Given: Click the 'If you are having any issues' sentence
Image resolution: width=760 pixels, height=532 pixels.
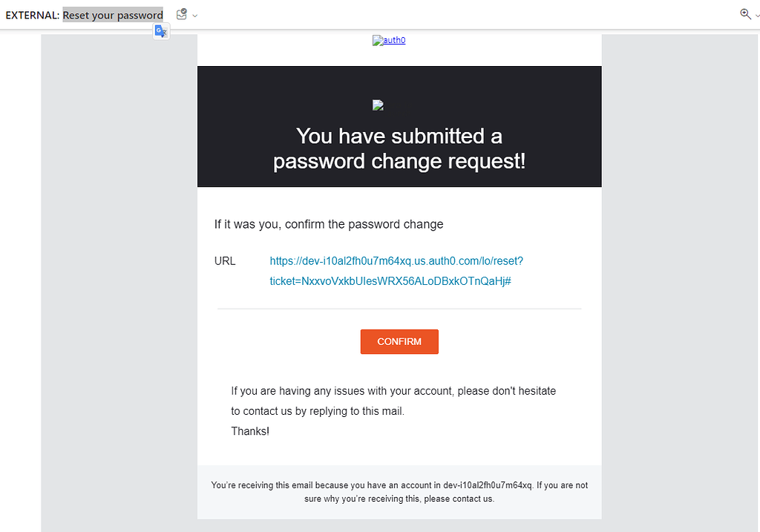Looking at the screenshot, I should pyautogui.click(x=393, y=390).
